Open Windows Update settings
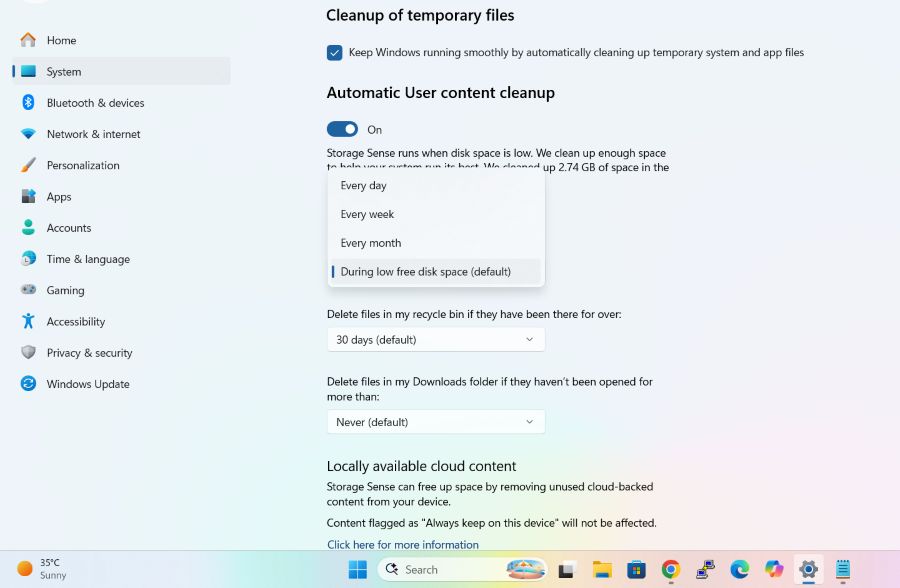Viewport: 900px width, 588px height. point(121,384)
